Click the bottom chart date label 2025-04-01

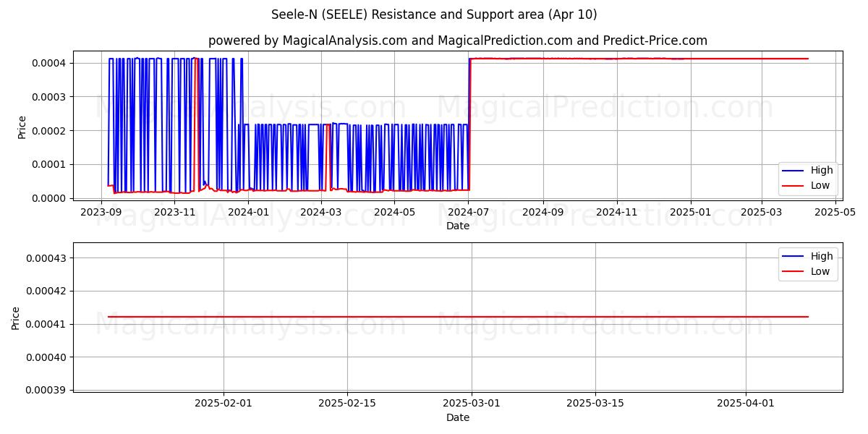click(746, 404)
